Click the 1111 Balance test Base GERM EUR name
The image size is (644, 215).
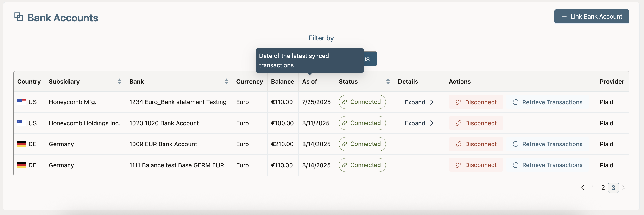pos(177,165)
